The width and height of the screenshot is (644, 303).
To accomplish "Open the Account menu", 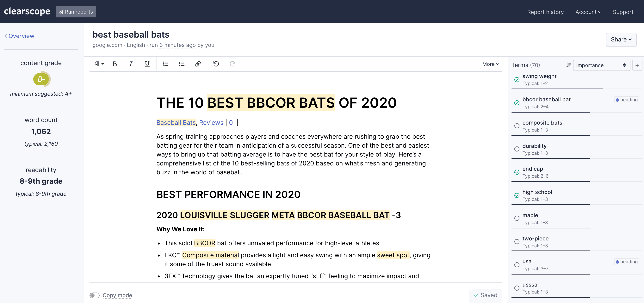I will tap(588, 12).
